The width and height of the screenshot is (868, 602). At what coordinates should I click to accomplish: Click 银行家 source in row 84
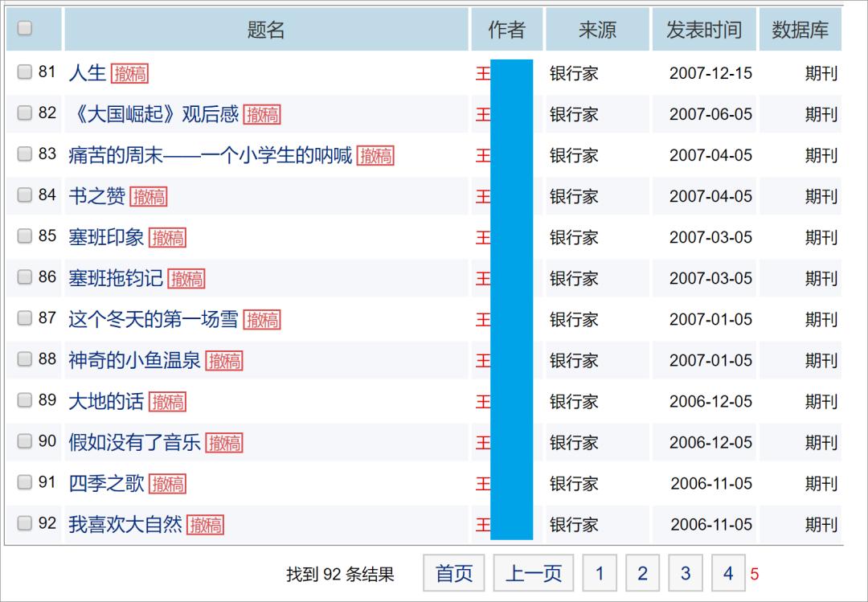tap(574, 196)
